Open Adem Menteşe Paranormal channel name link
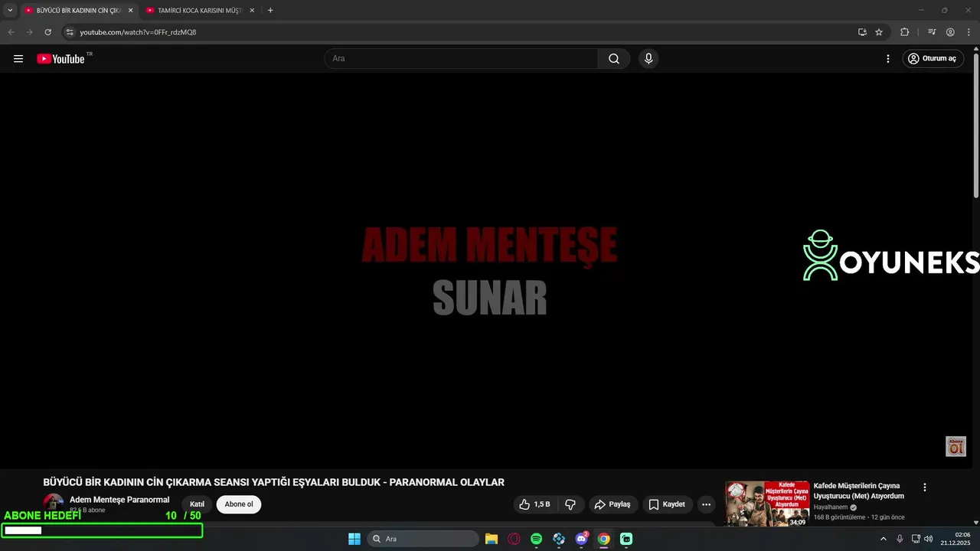 tap(119, 500)
